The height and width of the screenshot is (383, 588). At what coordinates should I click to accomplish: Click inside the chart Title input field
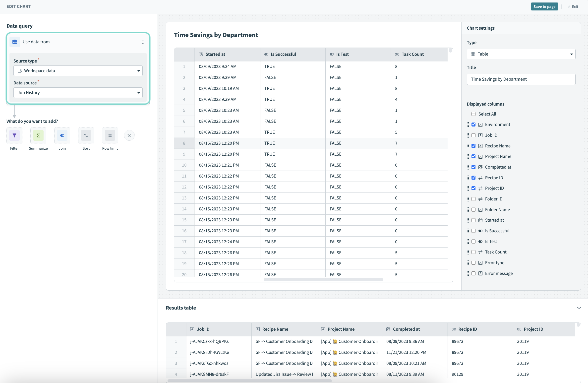[x=521, y=79]
